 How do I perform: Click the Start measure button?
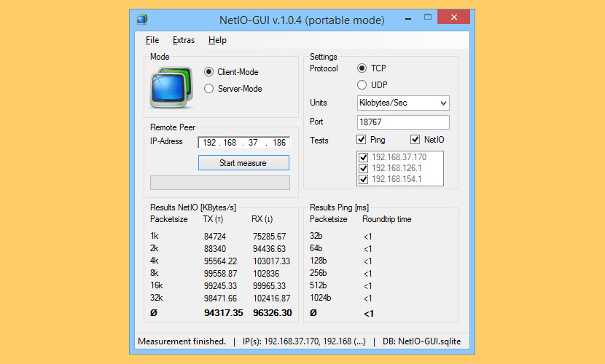[243, 163]
